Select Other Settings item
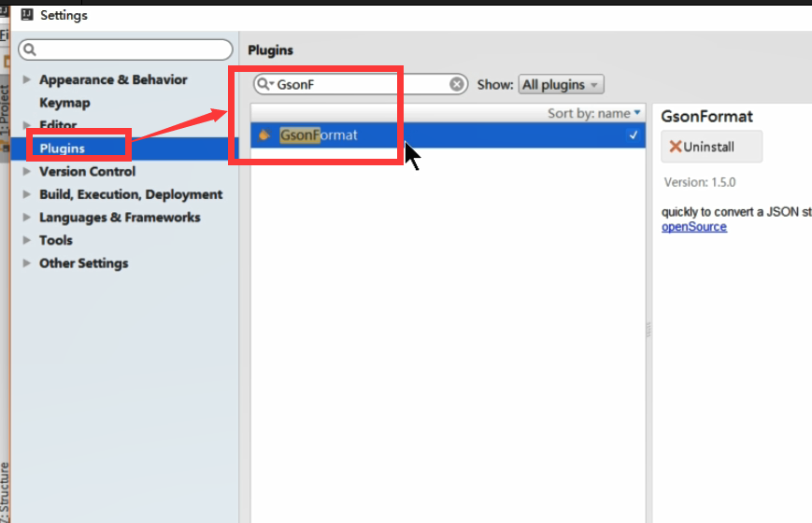Viewport: 812px width, 523px height. coord(83,263)
